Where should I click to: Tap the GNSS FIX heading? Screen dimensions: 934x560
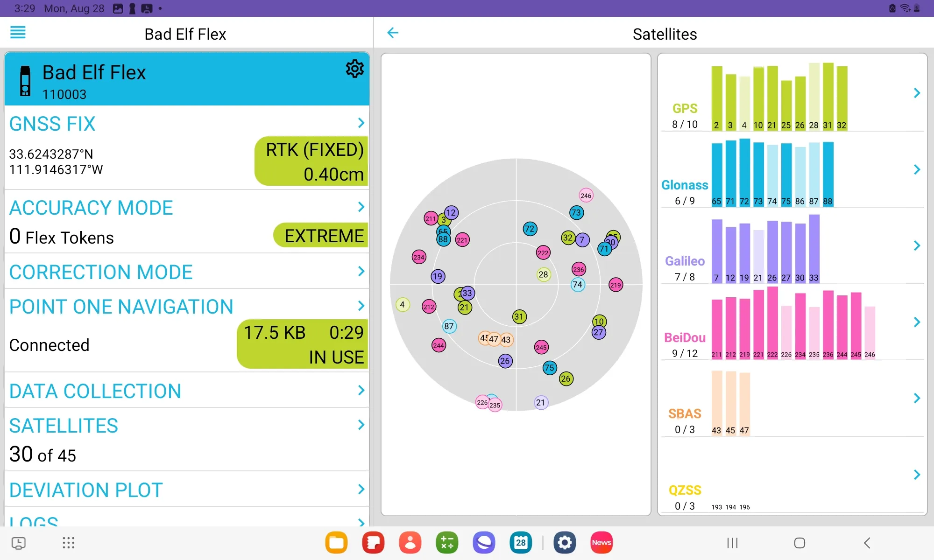pos(52,124)
